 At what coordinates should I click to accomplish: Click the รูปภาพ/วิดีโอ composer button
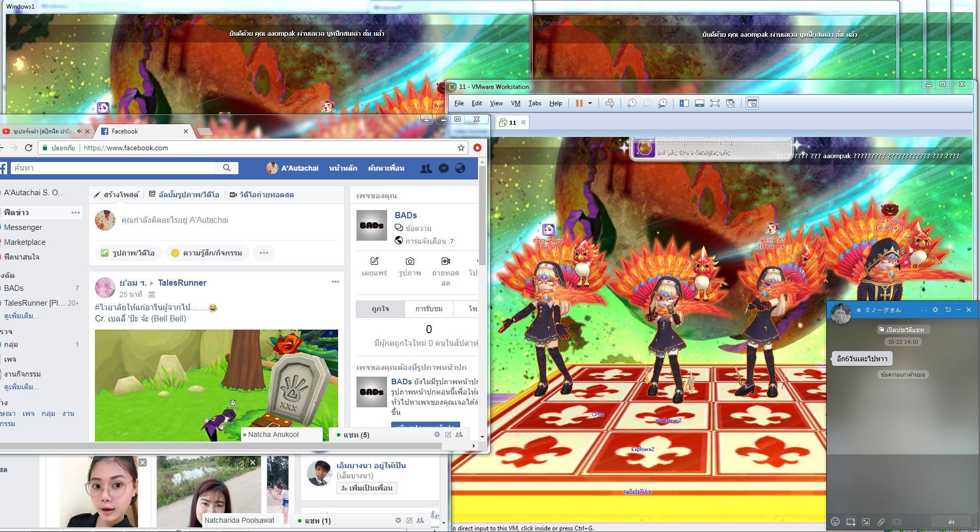(x=128, y=253)
